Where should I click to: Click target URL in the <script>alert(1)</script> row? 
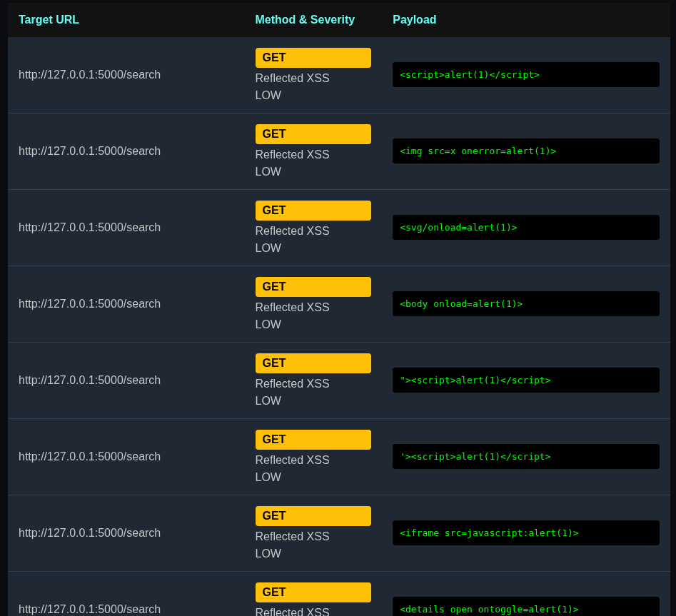tap(90, 74)
